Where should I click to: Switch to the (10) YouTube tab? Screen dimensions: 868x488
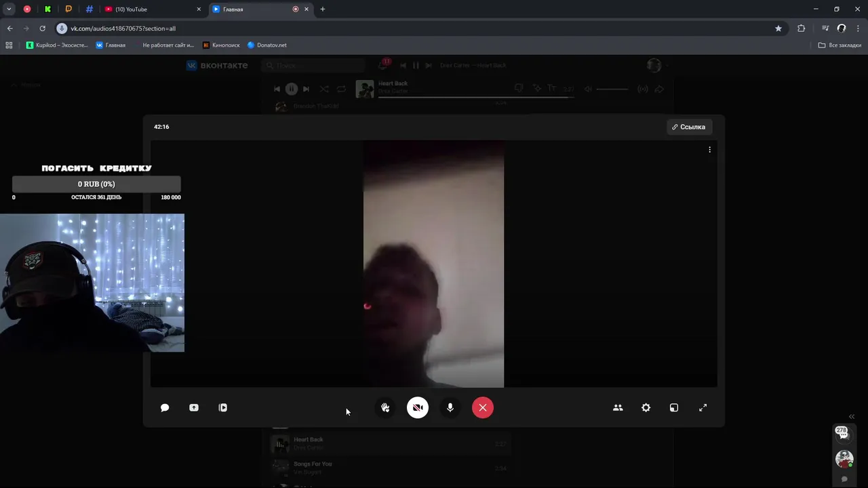click(x=153, y=9)
